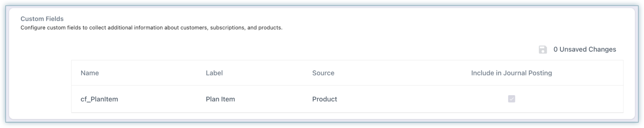
Task: Click the zero unsaved changes count
Action: click(555, 49)
